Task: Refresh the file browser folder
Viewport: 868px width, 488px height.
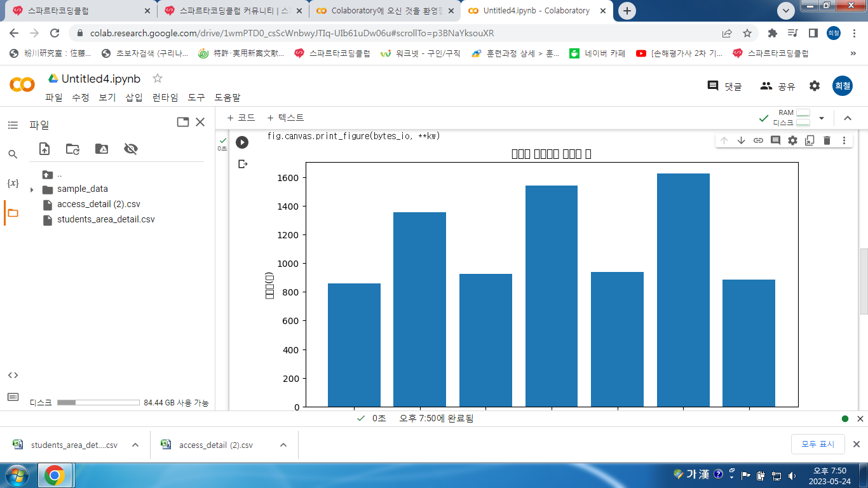Action: pyautogui.click(x=73, y=149)
